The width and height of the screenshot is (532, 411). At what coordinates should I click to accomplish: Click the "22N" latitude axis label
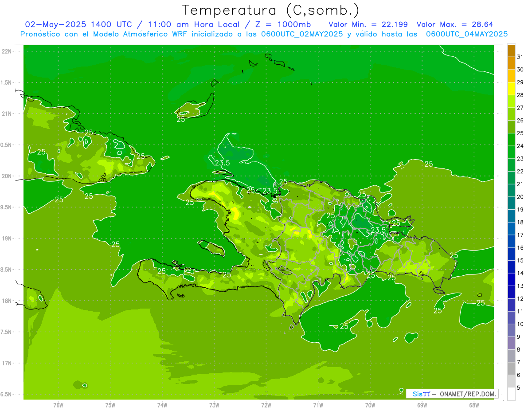(x=8, y=51)
